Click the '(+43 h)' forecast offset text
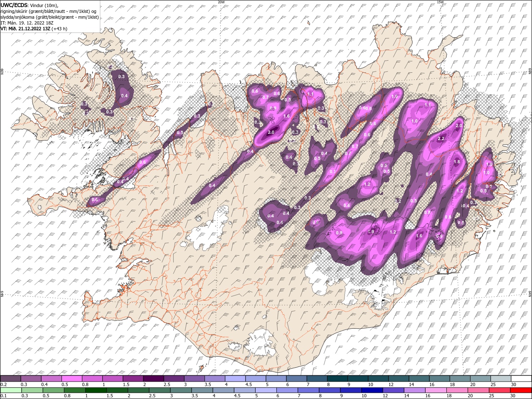This screenshot has width=532, height=399. (59, 29)
